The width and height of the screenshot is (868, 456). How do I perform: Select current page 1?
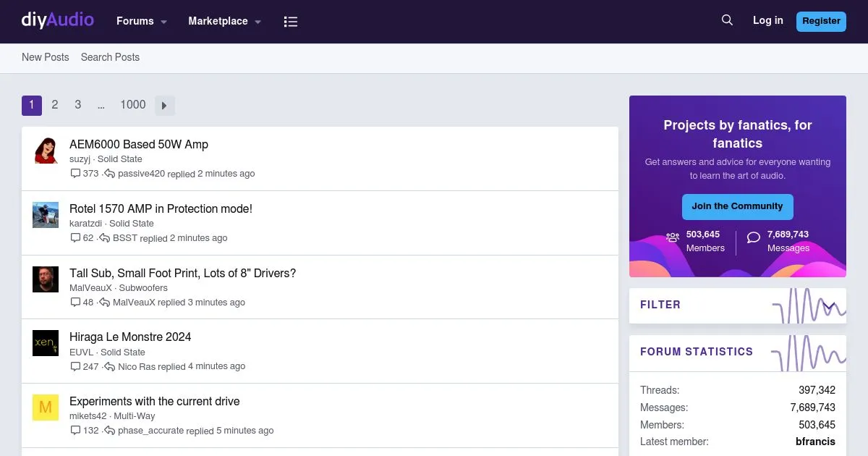tap(32, 105)
